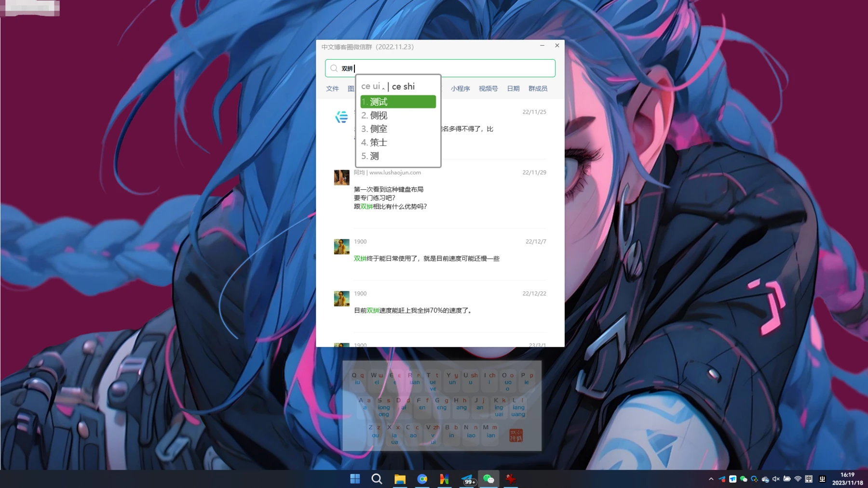Viewport: 868px width, 488px height.
Task: Open File Explorer from the taskbar
Action: pyautogui.click(x=400, y=479)
